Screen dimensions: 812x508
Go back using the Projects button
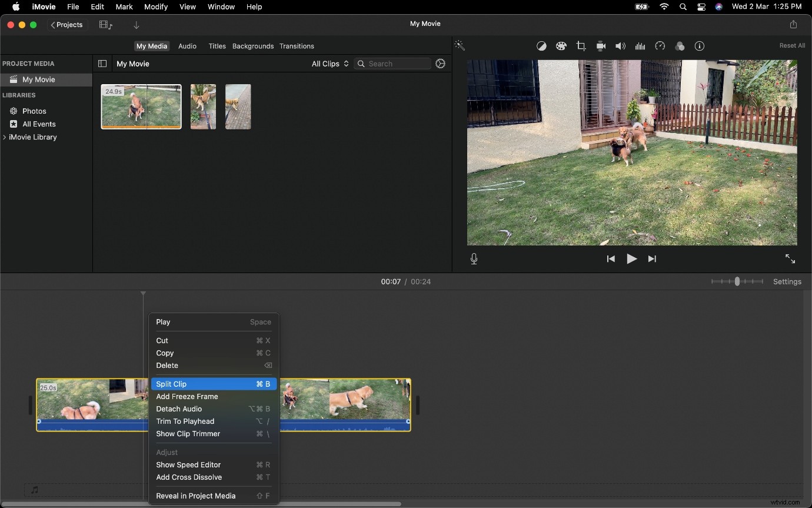[66, 25]
